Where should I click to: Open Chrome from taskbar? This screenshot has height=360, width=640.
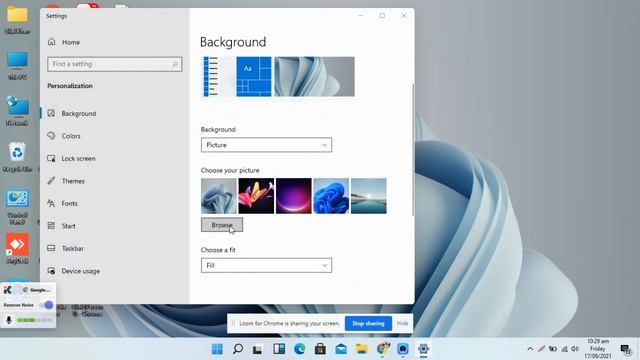383,349
